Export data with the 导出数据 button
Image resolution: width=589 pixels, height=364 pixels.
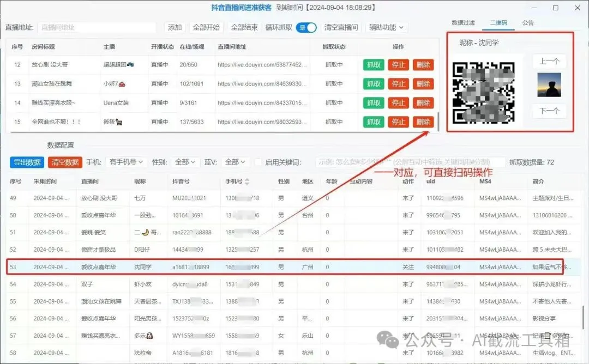(x=26, y=162)
